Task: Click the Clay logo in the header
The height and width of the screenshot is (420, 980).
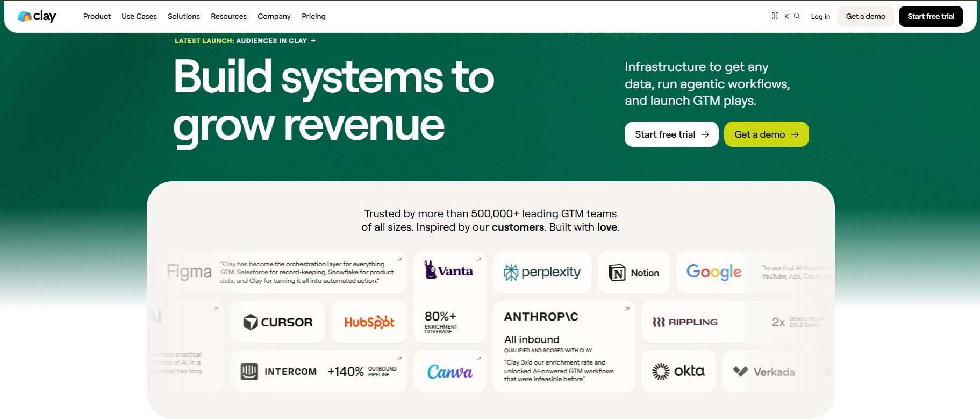Action: coord(37,16)
